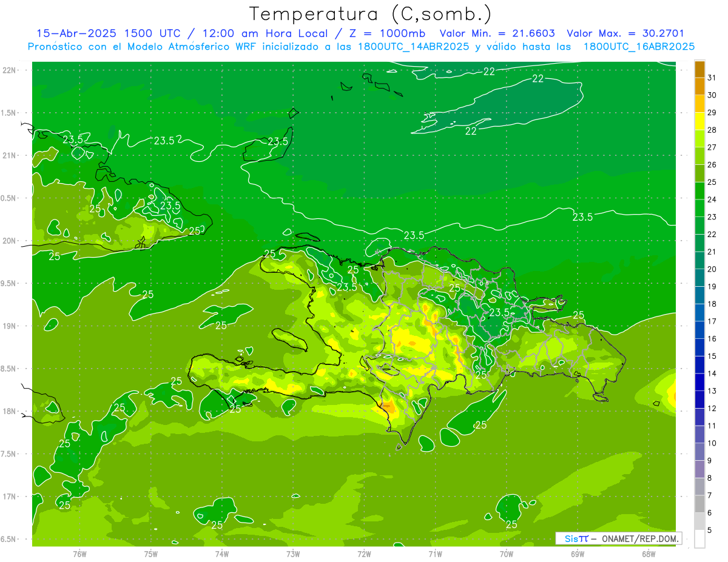The width and height of the screenshot is (728, 562).
Task: Click the '73W' longitude axis label
Action: coord(293,554)
